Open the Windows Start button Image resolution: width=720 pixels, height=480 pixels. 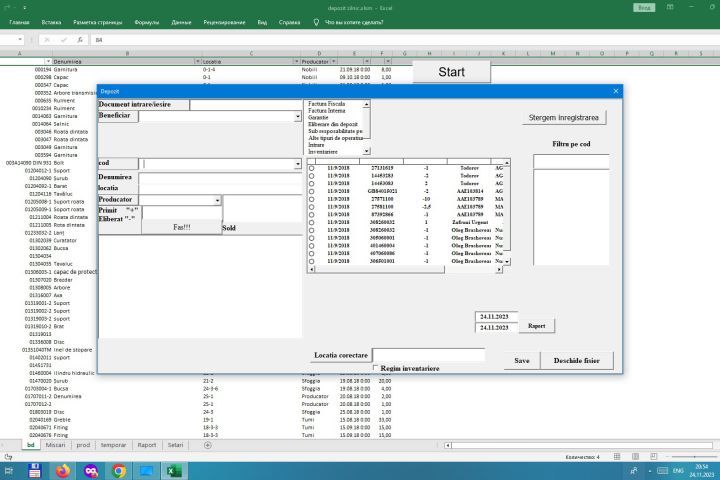click(x=8, y=471)
